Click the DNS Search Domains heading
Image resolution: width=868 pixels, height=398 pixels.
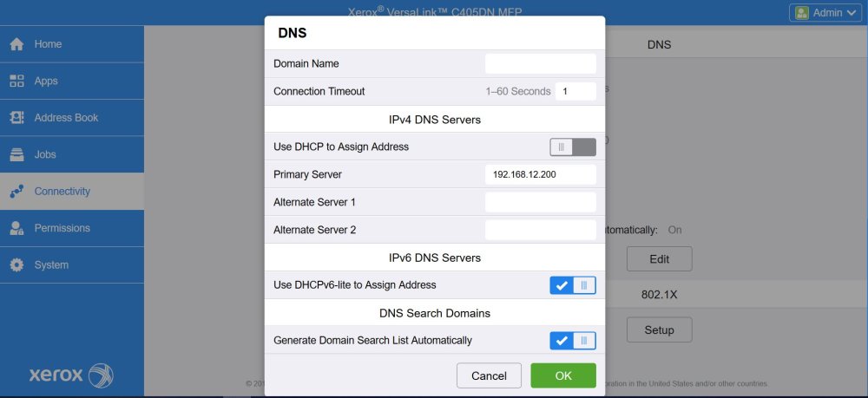click(x=435, y=313)
